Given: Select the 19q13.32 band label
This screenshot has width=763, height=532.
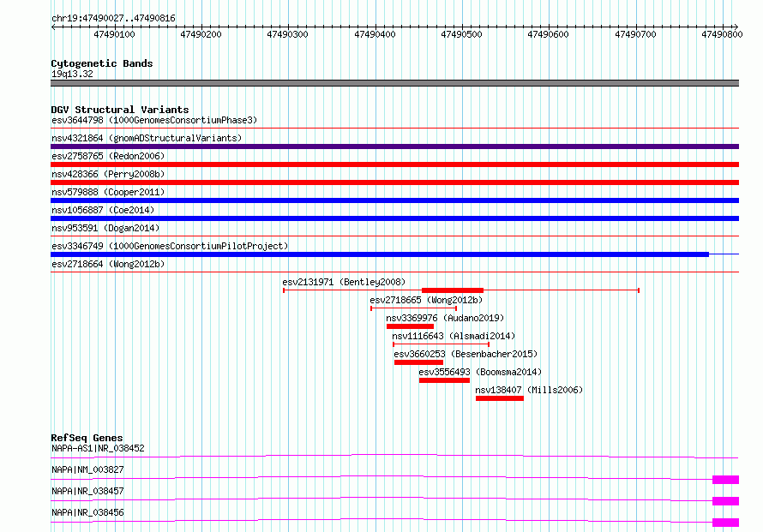Looking at the screenshot, I should pos(72,74).
